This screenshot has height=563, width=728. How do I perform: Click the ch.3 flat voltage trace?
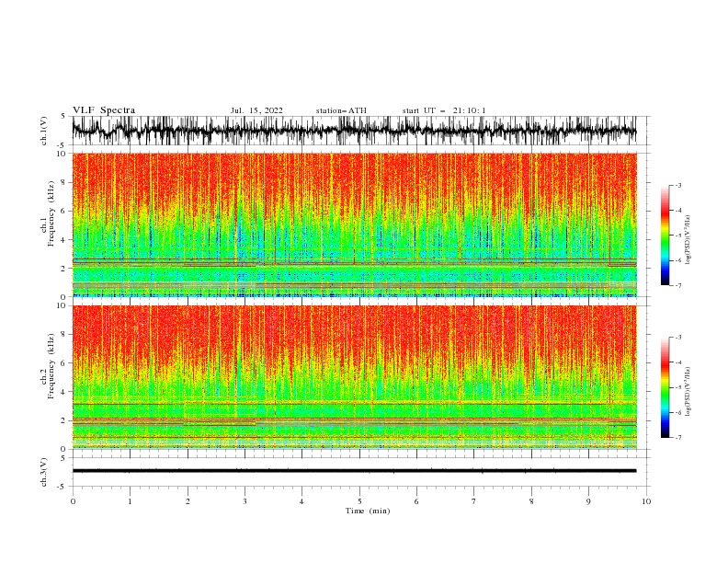[354, 471]
